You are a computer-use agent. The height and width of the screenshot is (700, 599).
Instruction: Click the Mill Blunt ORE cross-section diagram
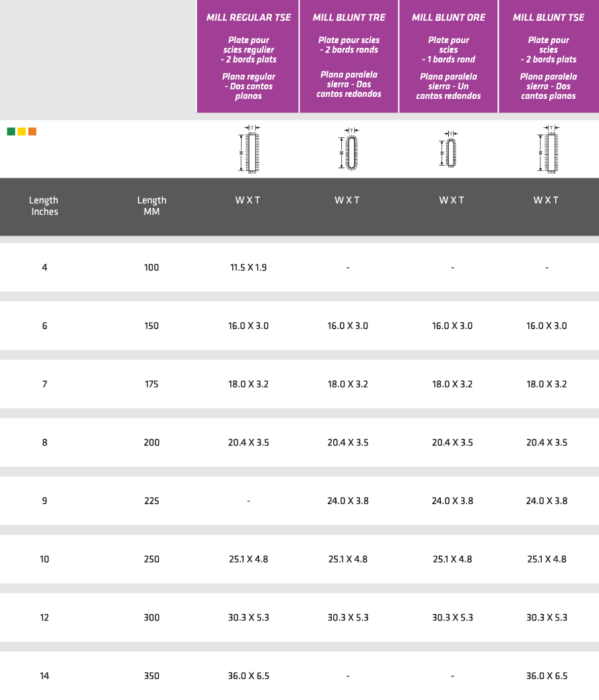point(450,150)
